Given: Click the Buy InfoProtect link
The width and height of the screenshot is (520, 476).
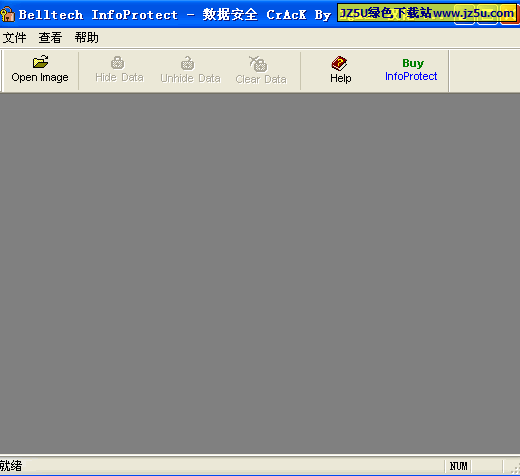Looking at the screenshot, I should [411, 70].
